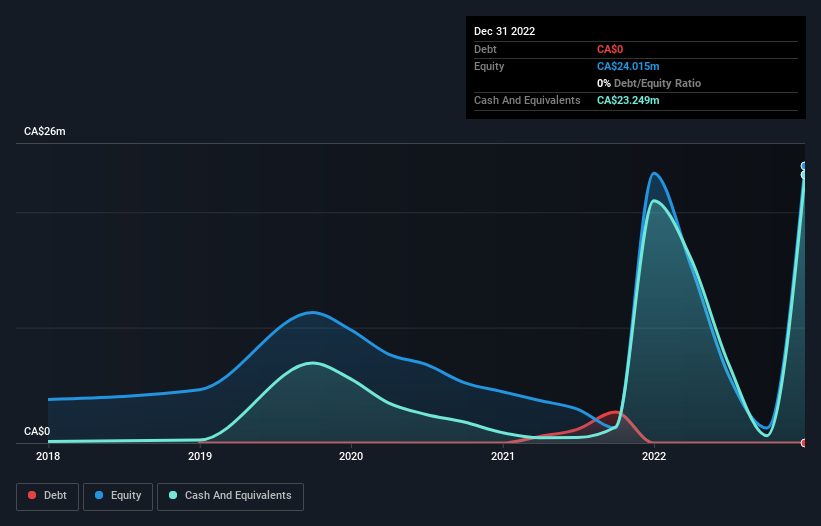Click the 2018 x-axis label
Viewport: 821px width, 526px height.
tap(48, 456)
